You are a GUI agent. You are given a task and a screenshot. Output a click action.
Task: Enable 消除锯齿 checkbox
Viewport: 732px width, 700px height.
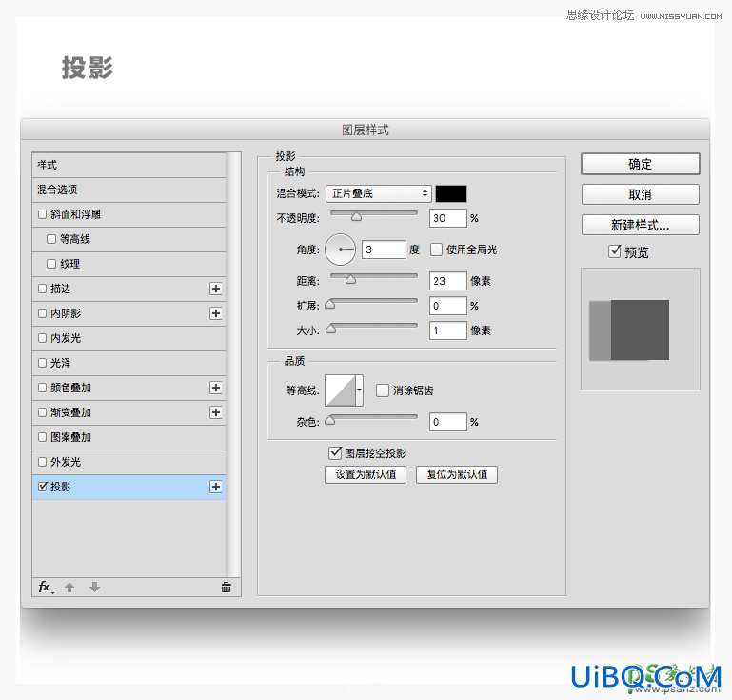point(383,390)
